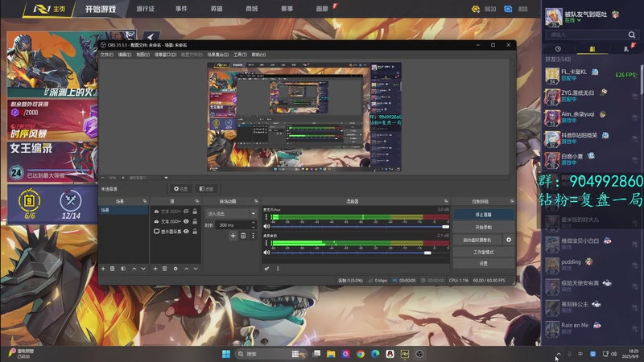The width and height of the screenshot is (644, 362).
Task: Toggle lock on 显示器采集 source
Action: pyautogui.click(x=195, y=232)
